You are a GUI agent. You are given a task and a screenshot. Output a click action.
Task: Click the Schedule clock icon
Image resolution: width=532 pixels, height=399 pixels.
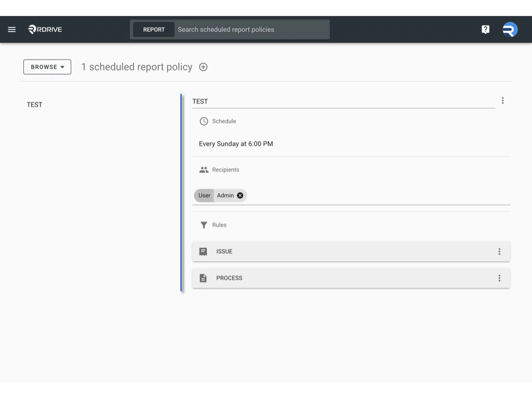(203, 121)
